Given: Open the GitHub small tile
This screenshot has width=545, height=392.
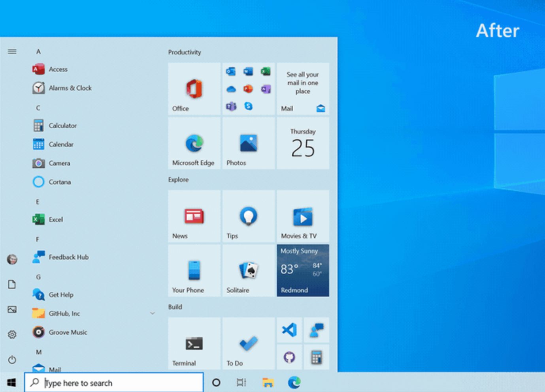Looking at the screenshot, I should tap(289, 357).
